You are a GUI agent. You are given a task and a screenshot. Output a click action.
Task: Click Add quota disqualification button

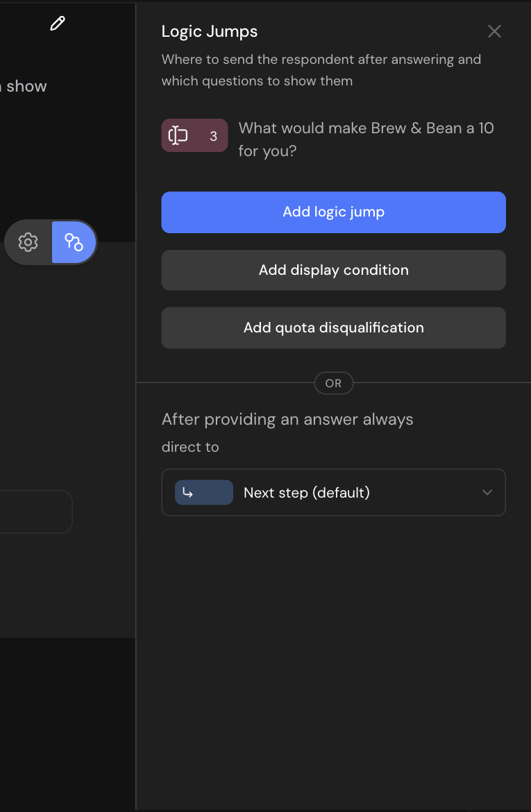(x=334, y=328)
